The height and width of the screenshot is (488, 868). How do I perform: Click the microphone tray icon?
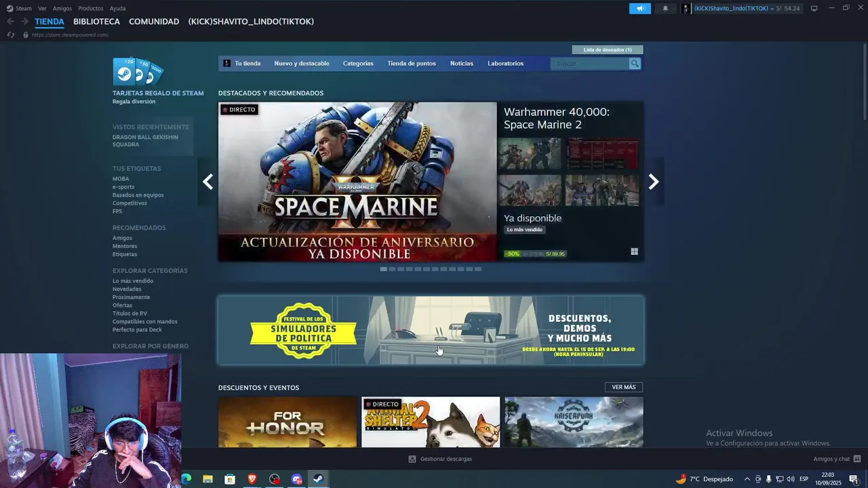pyautogui.click(x=768, y=479)
